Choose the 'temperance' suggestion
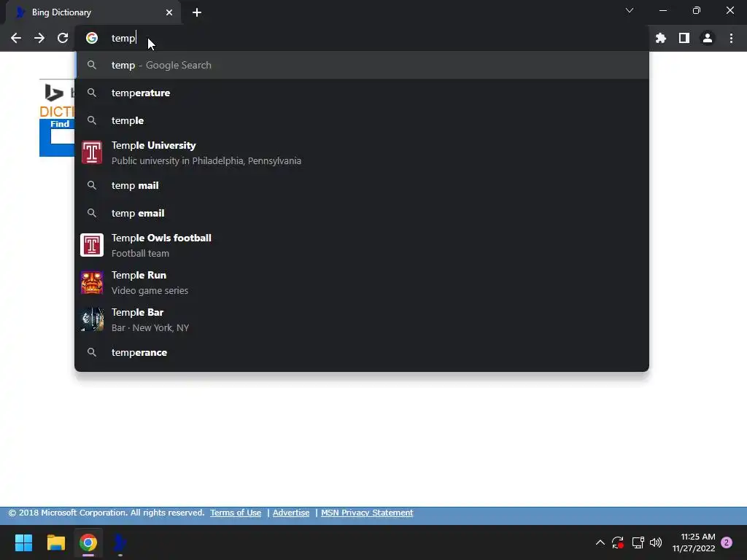The image size is (747, 560). (x=362, y=352)
